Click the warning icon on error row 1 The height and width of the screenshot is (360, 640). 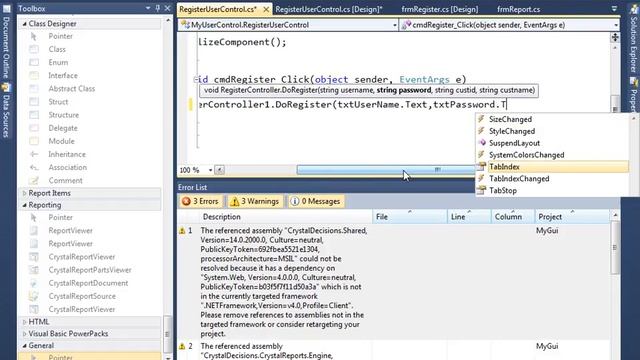click(x=182, y=231)
